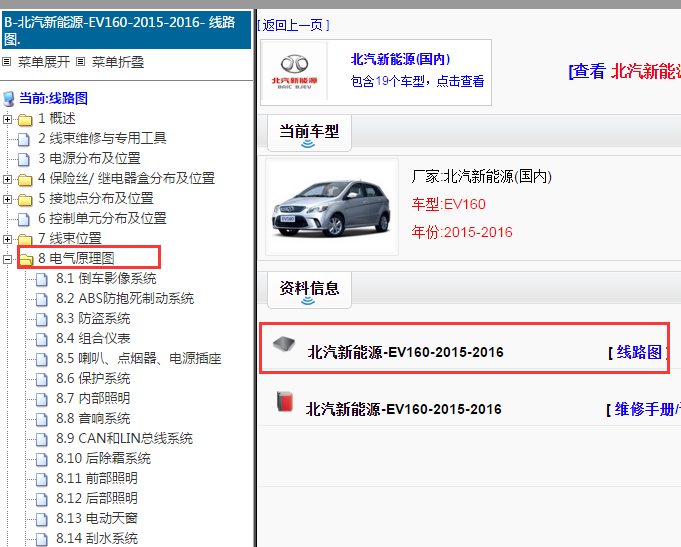Screen dimensions: 681x547
Task: Expand the '5 接地点分布及位置' tree node
Action: point(7,199)
